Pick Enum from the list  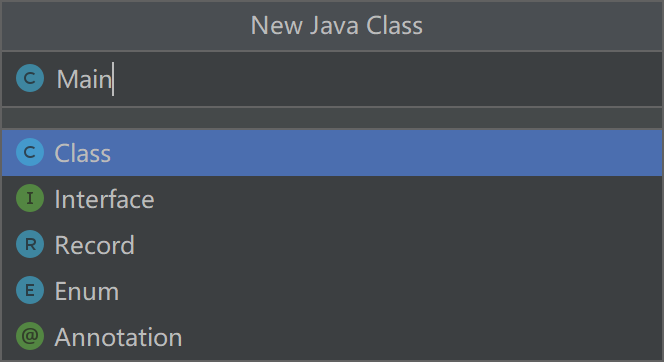[x=86, y=291]
